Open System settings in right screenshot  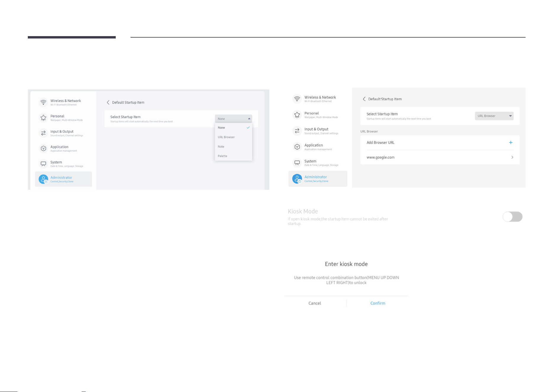(318, 163)
